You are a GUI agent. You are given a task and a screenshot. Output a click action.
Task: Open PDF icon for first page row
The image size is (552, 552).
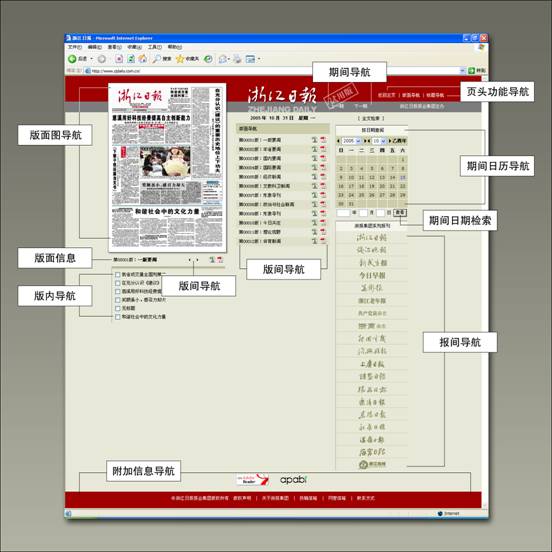coord(323,140)
